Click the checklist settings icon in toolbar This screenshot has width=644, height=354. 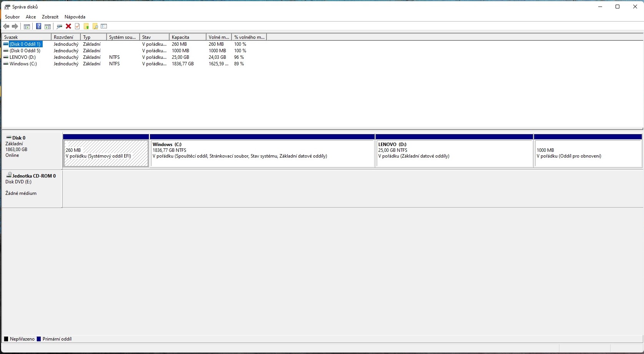pos(104,27)
